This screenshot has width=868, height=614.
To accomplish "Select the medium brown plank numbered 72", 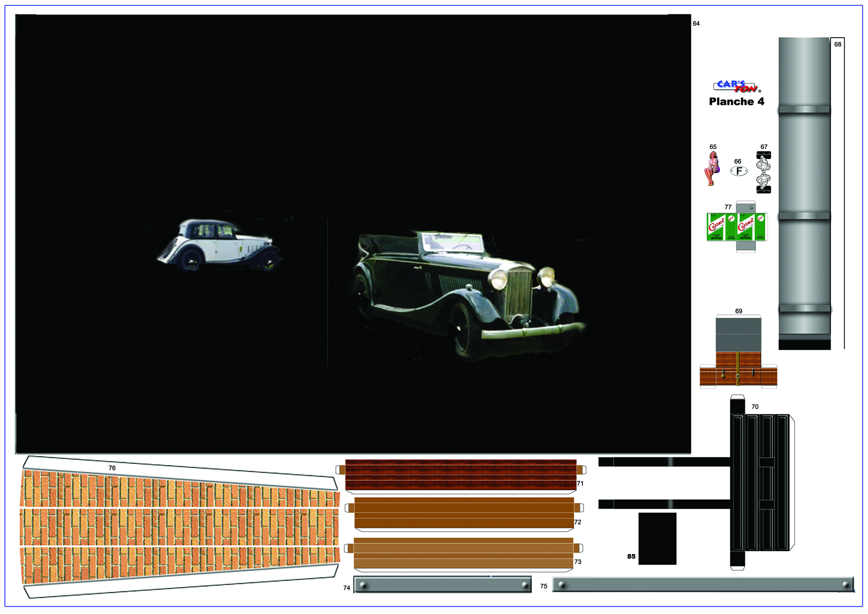I will point(464,512).
